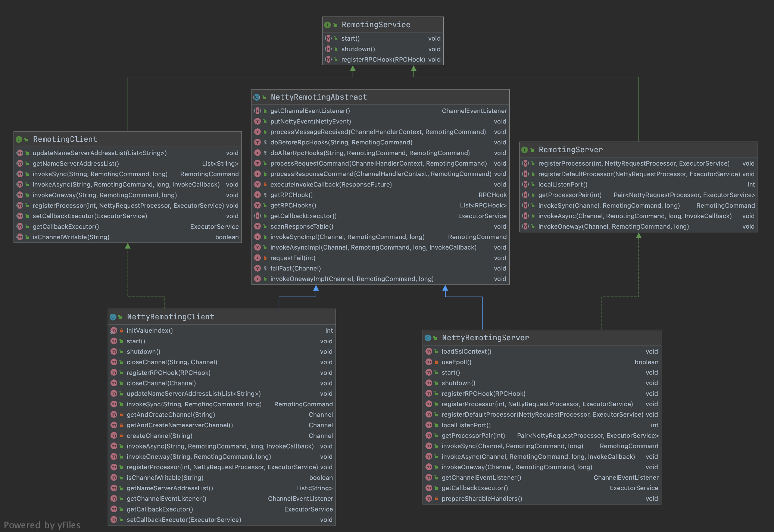Select scanResponseTable() method in NettyRemotingAbstract
774x532 pixels.
coord(302,226)
